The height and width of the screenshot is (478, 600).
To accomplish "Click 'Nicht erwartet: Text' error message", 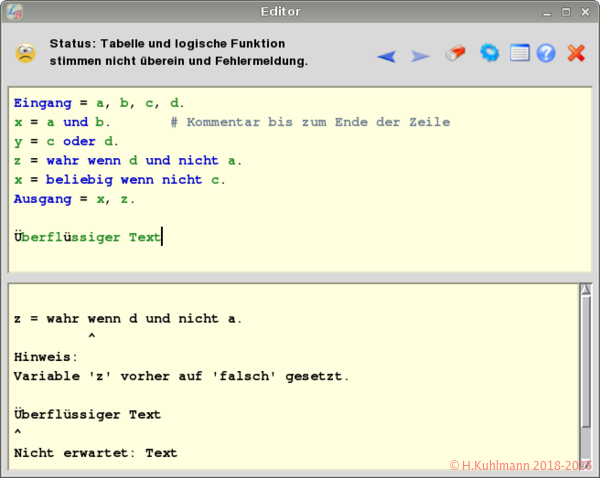I will [x=96, y=453].
